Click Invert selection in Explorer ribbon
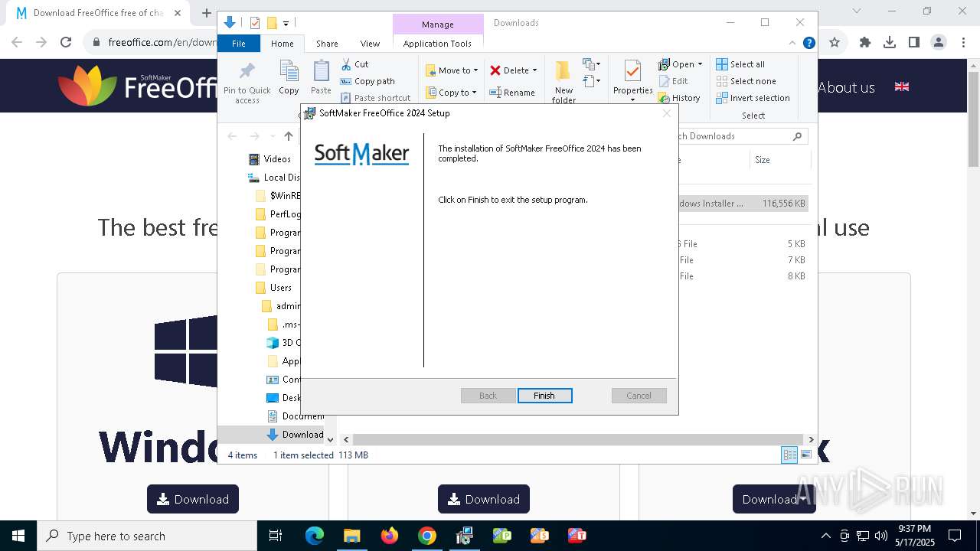 click(x=753, y=98)
